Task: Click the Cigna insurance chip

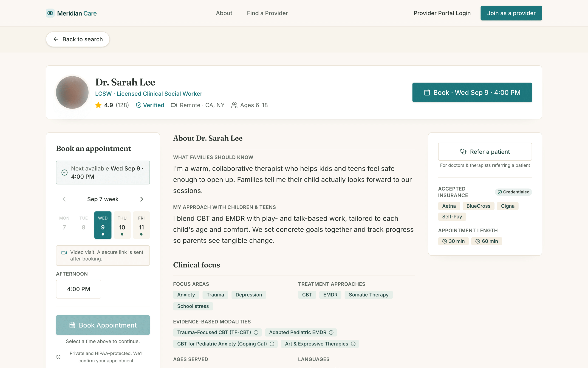Action: pyautogui.click(x=508, y=206)
